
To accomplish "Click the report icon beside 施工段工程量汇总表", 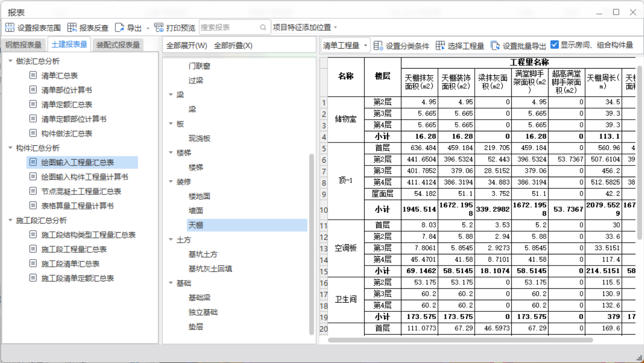I will 33,249.
